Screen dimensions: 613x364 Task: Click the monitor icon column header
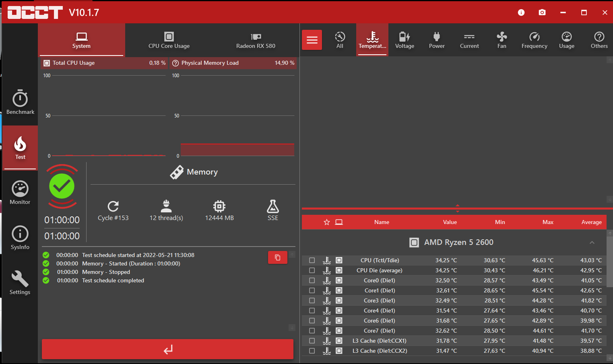pyautogui.click(x=339, y=222)
